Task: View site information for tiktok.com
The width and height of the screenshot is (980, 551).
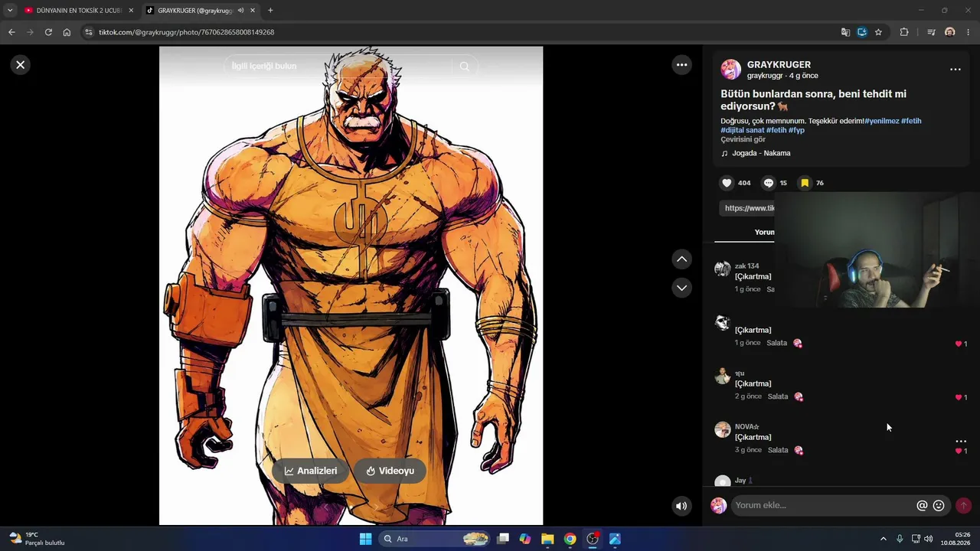Action: tap(88, 32)
